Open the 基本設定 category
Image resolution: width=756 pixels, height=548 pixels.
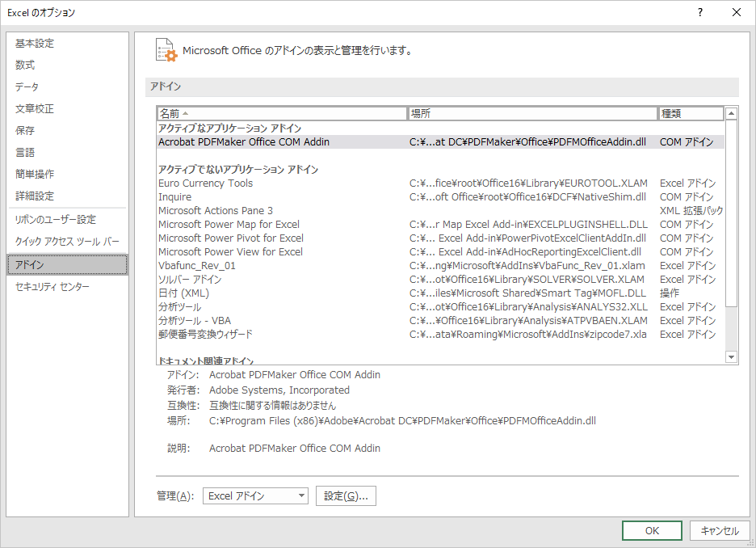pos(68,44)
